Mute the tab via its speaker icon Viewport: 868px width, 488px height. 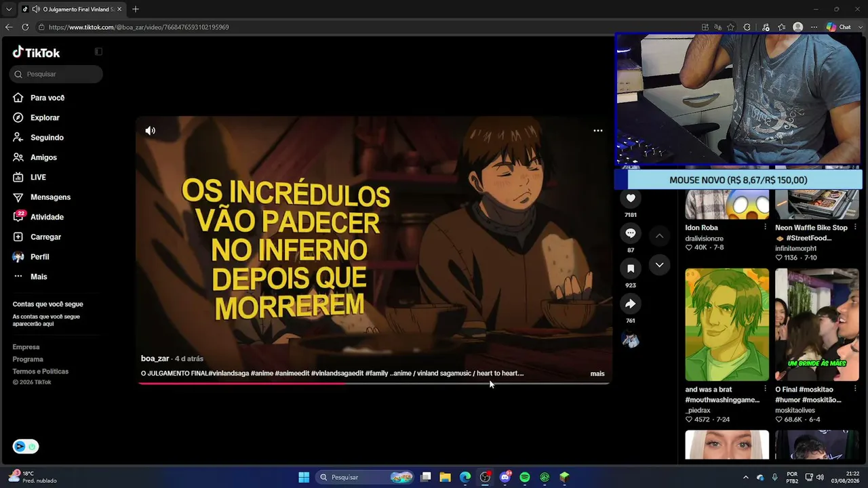[36, 9]
